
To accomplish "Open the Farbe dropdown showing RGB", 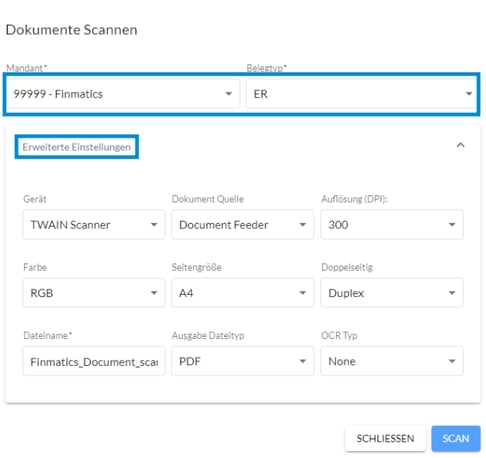I will coord(94,293).
